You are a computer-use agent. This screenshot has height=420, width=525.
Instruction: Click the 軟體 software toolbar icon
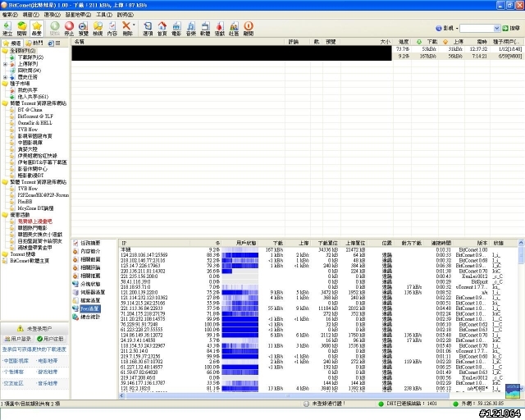pyautogui.click(x=205, y=29)
